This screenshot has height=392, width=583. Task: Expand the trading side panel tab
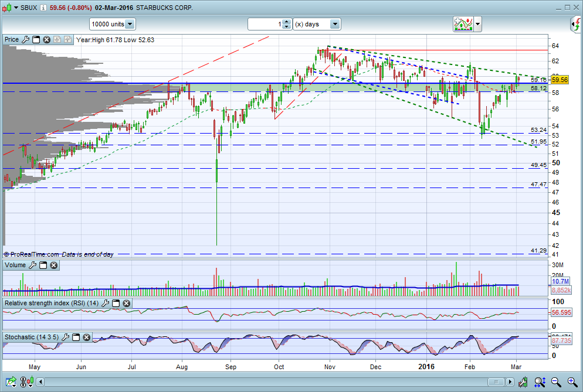[576, 25]
